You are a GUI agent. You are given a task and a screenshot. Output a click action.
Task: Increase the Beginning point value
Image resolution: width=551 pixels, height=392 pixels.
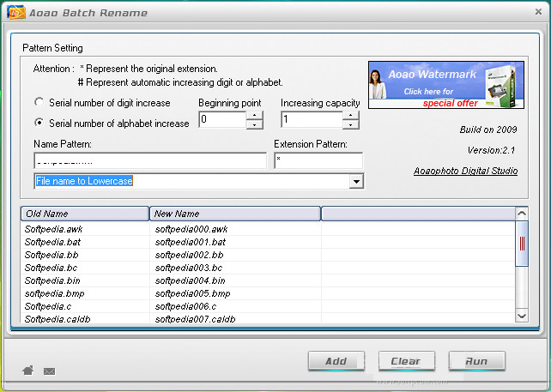[254, 116]
